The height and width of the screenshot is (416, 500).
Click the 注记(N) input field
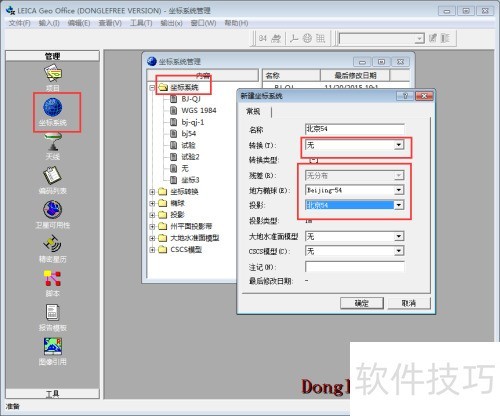pyautogui.click(x=355, y=267)
